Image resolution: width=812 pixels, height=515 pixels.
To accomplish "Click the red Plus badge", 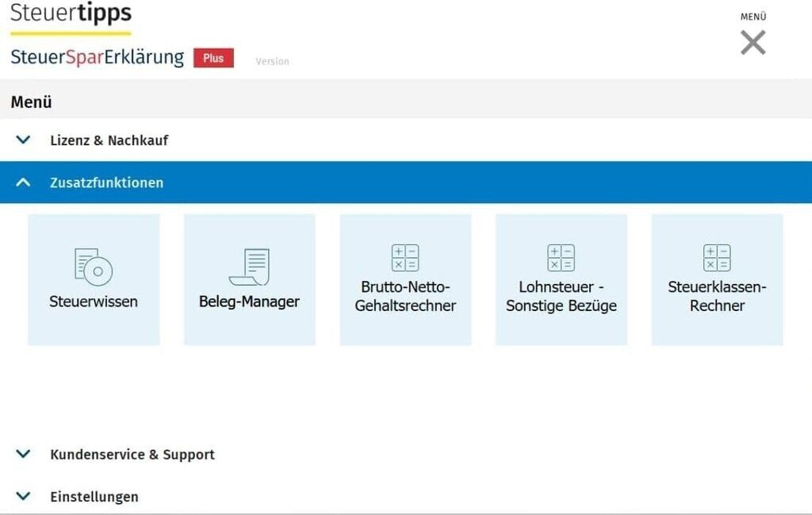I will (213, 58).
